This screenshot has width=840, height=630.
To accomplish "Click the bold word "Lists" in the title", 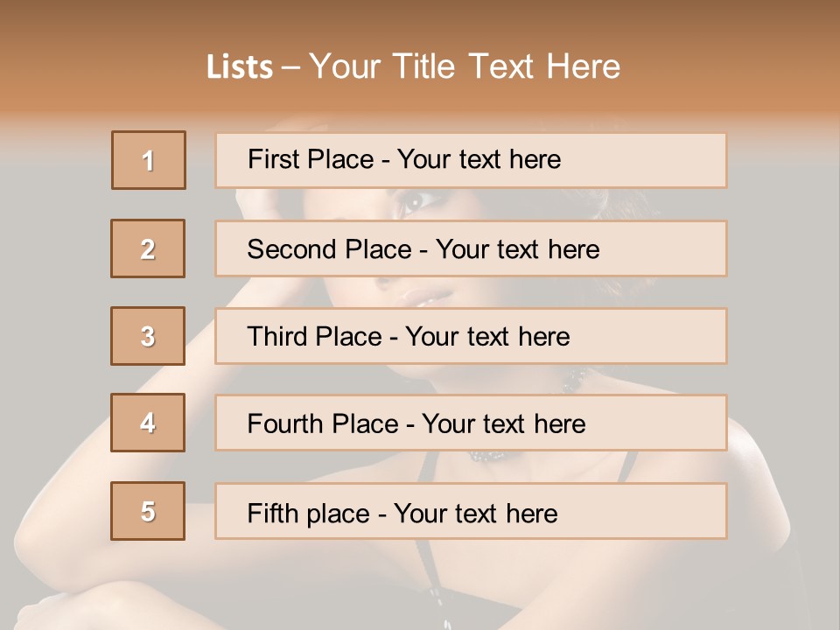I will pyautogui.click(x=239, y=67).
